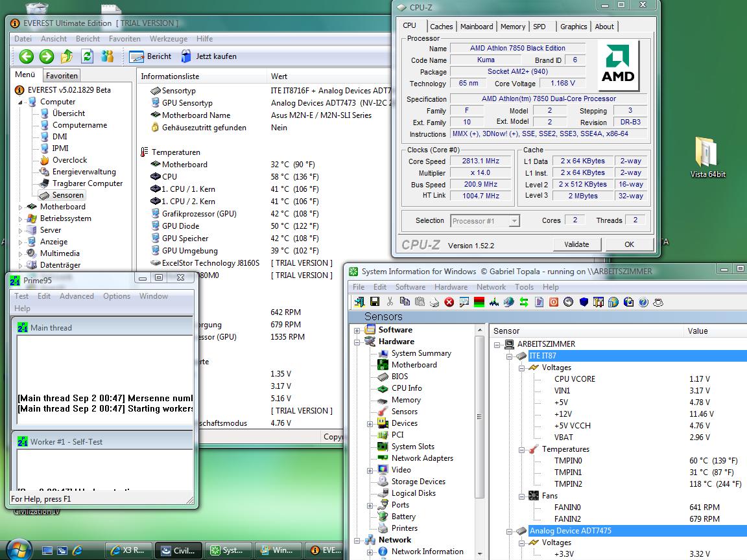Open Bericht report in EVEREST toolbar
747x560 pixels.
point(150,56)
